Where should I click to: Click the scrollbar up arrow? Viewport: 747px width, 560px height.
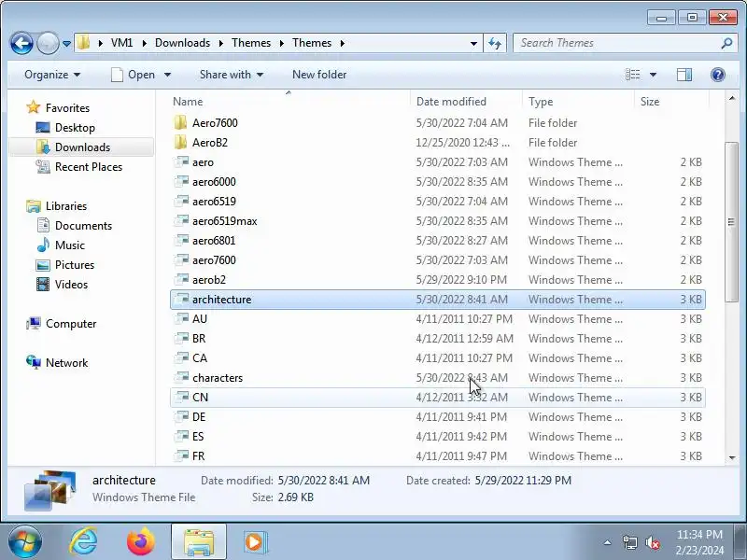click(732, 98)
